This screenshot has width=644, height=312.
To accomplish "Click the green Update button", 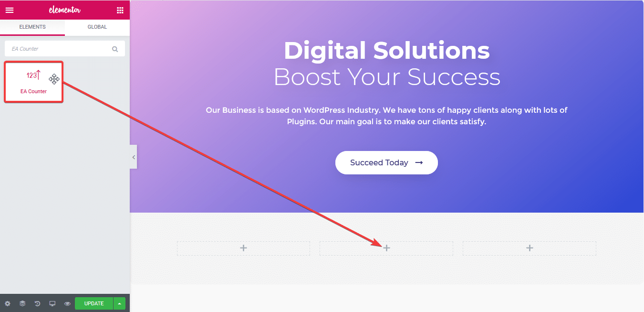I will click(94, 303).
